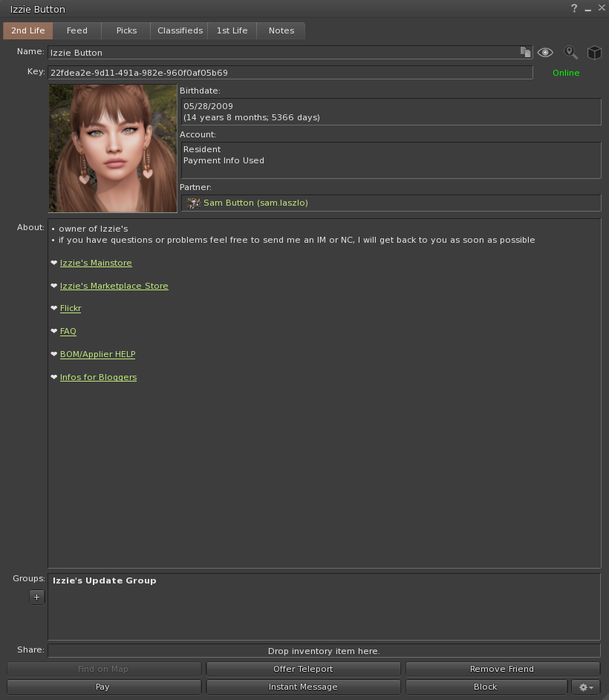Open the 1st Life tab
609x700 pixels.
[232, 30]
